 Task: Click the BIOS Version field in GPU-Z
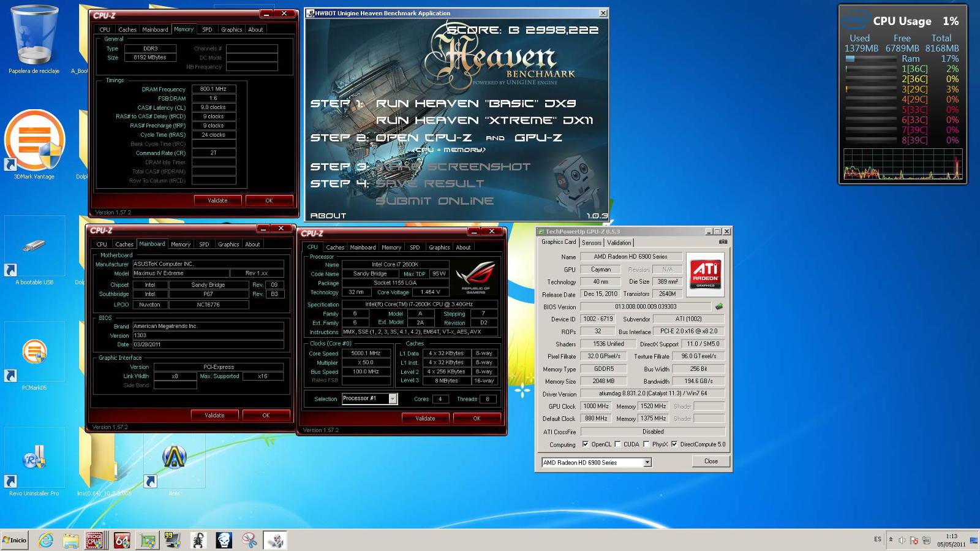646,306
